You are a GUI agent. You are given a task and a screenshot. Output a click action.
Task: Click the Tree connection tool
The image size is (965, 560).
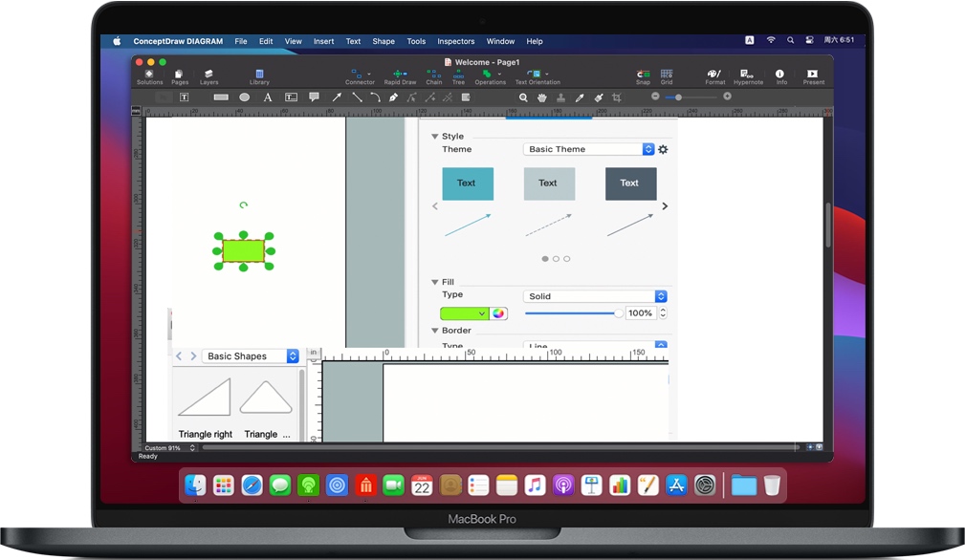458,75
